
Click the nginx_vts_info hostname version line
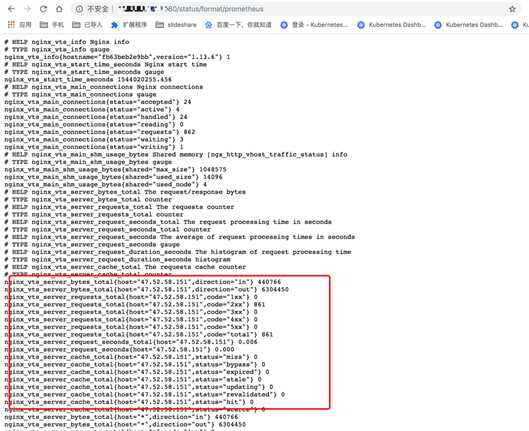pyautogui.click(x=117, y=57)
